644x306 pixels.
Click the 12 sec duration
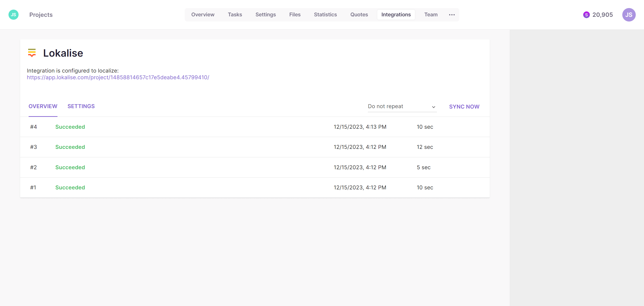425,147
